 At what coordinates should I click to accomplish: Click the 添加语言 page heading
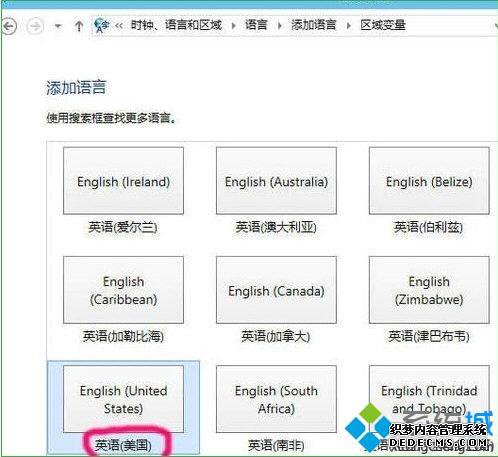pyautogui.click(x=76, y=88)
